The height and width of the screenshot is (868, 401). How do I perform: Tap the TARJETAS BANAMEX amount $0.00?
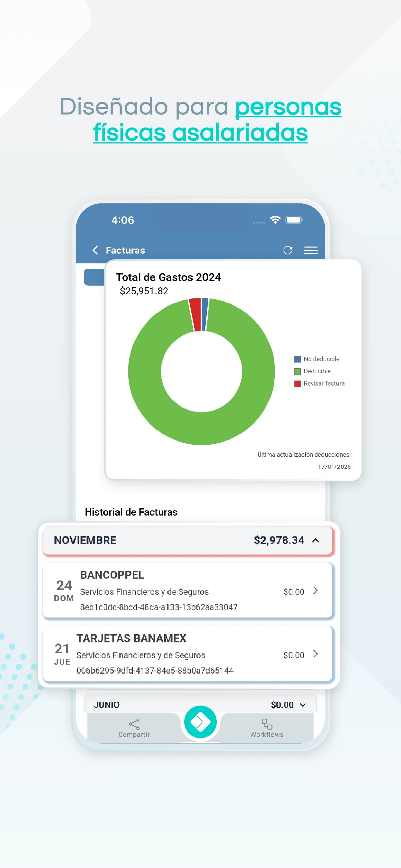(x=294, y=655)
